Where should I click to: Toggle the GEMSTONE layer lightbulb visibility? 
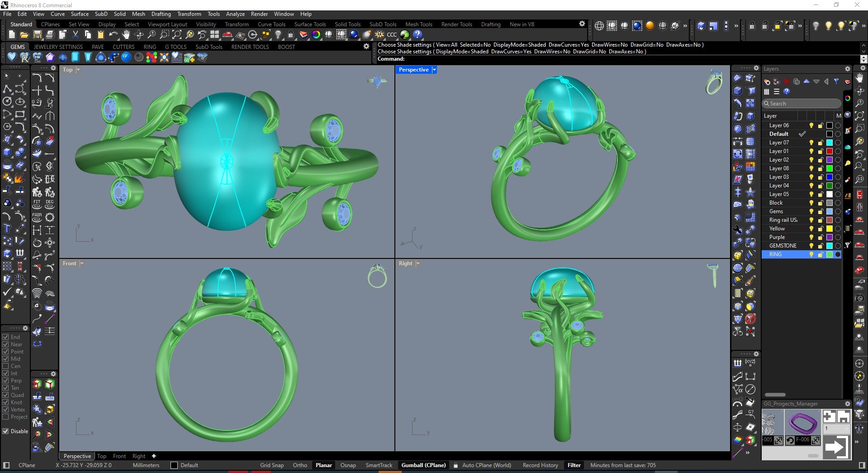tap(811, 246)
